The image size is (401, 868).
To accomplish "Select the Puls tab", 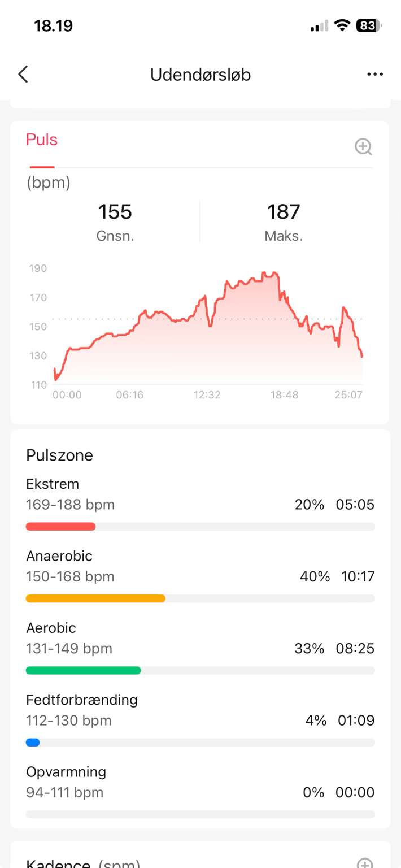I will pos(42,140).
